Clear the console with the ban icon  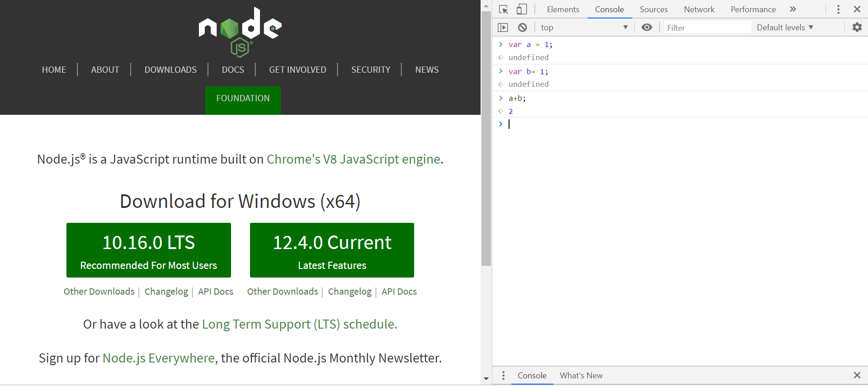[523, 28]
